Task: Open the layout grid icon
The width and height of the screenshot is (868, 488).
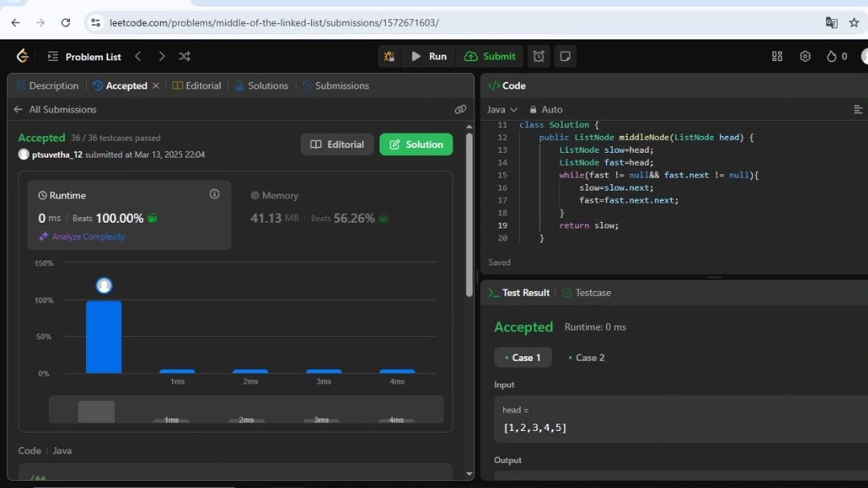Action: pos(777,56)
